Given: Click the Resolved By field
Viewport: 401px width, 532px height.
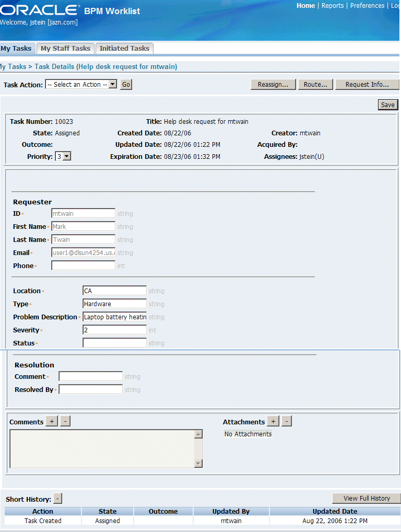Looking at the screenshot, I should pyautogui.click(x=90, y=389).
